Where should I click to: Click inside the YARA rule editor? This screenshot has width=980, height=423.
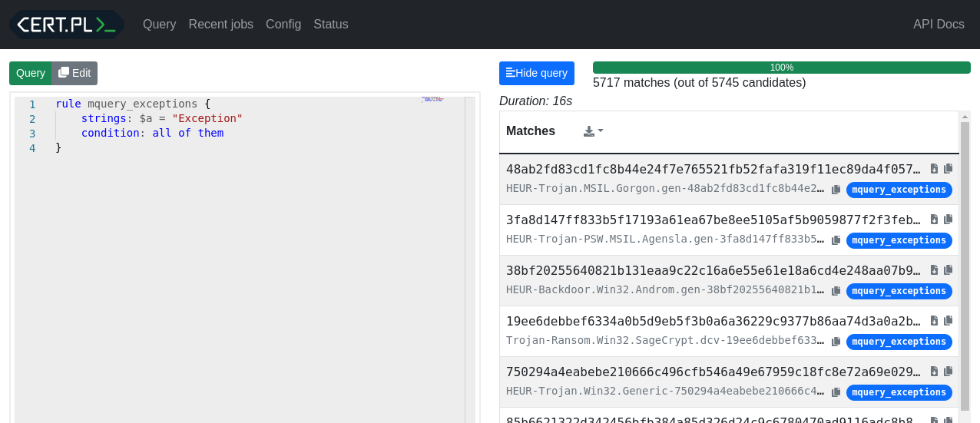[246, 261]
